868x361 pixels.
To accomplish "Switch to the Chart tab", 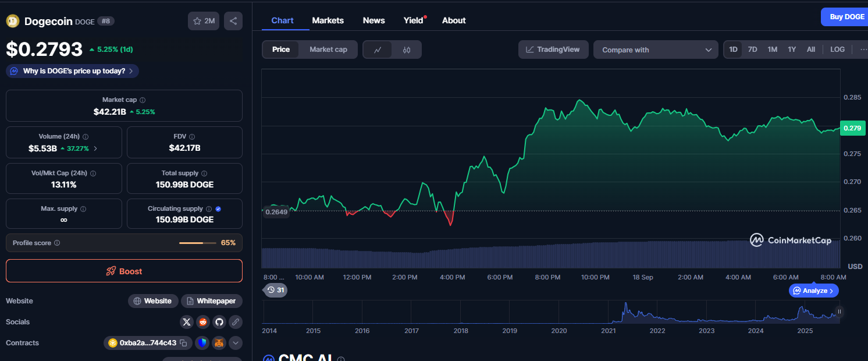I will pyautogui.click(x=282, y=20).
